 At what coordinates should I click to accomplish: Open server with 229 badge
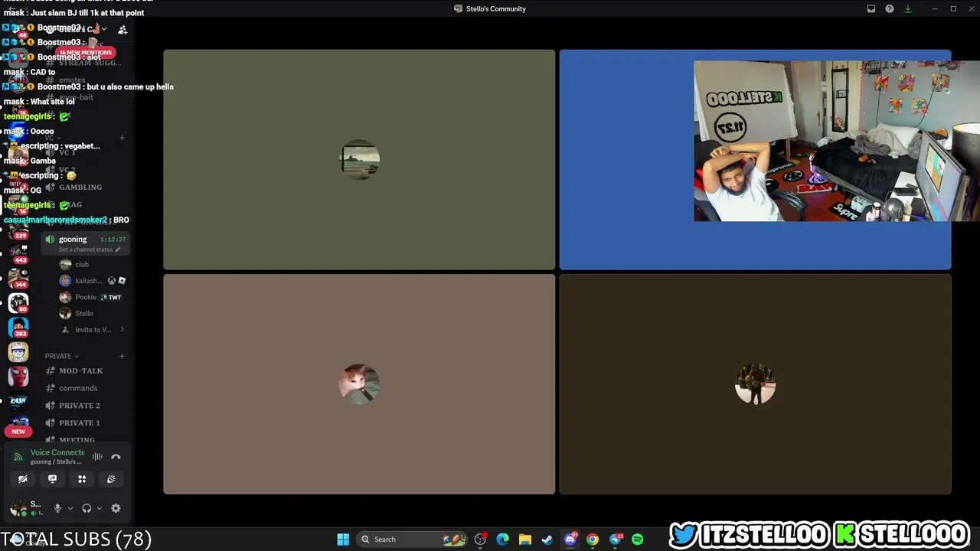click(x=18, y=228)
